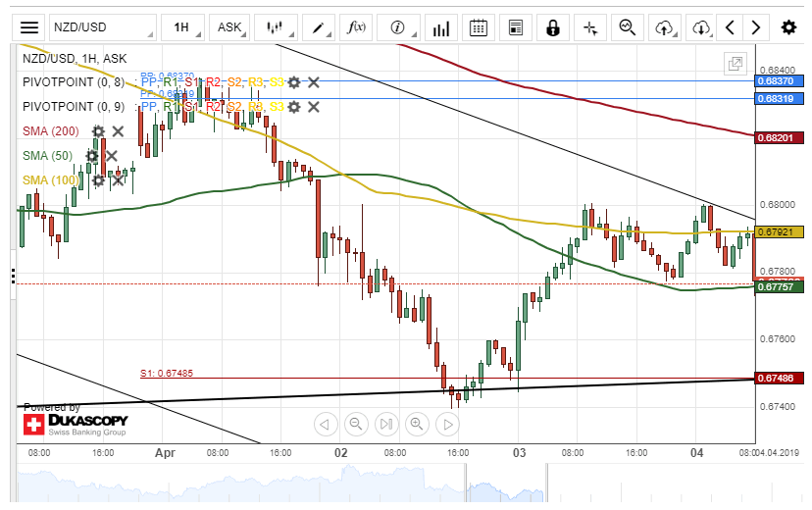The height and width of the screenshot is (510, 812).
Task: Click the SMA (100) legend label
Action: point(51,180)
